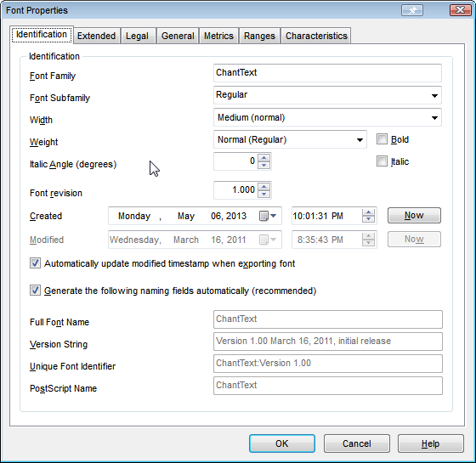Select the Identification tab
Screen dimensions: 476x463
click(x=42, y=35)
